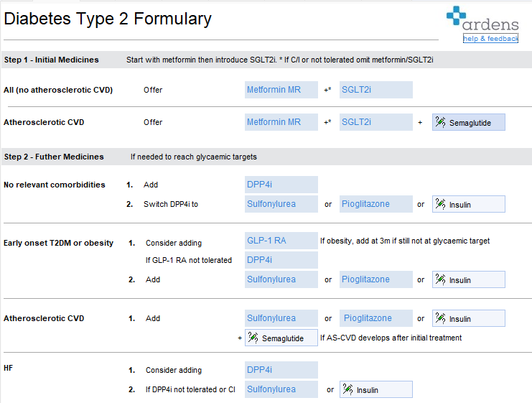The height and width of the screenshot is (403, 532).
Task: Select DPP4i in the HF section
Action: point(281,370)
